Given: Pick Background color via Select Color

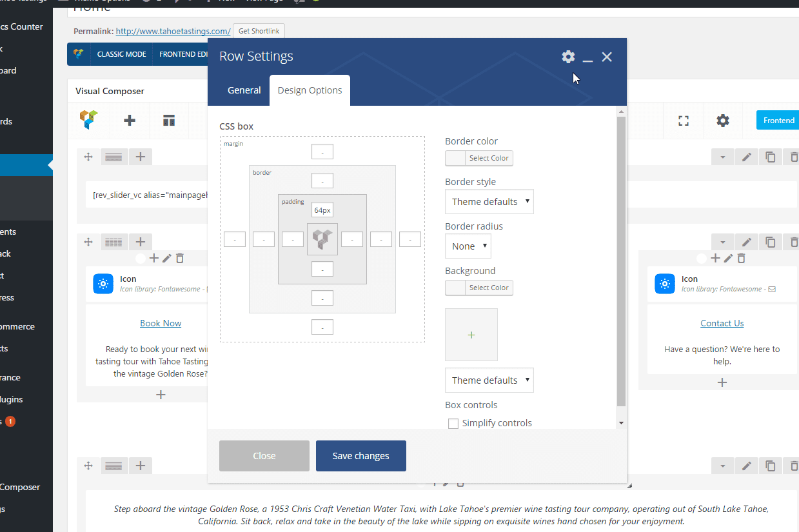Looking at the screenshot, I should pos(479,288).
